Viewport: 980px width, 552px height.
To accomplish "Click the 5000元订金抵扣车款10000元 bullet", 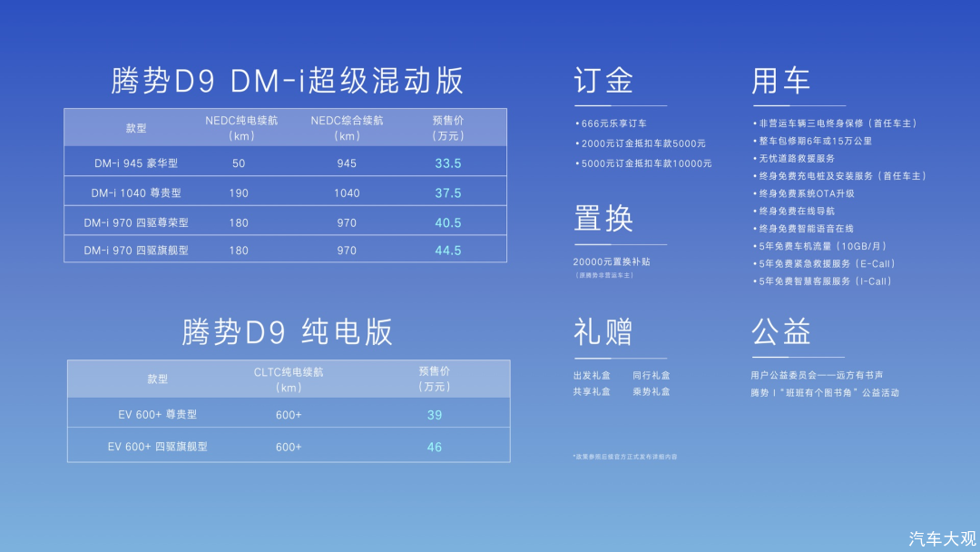I will pos(643,163).
